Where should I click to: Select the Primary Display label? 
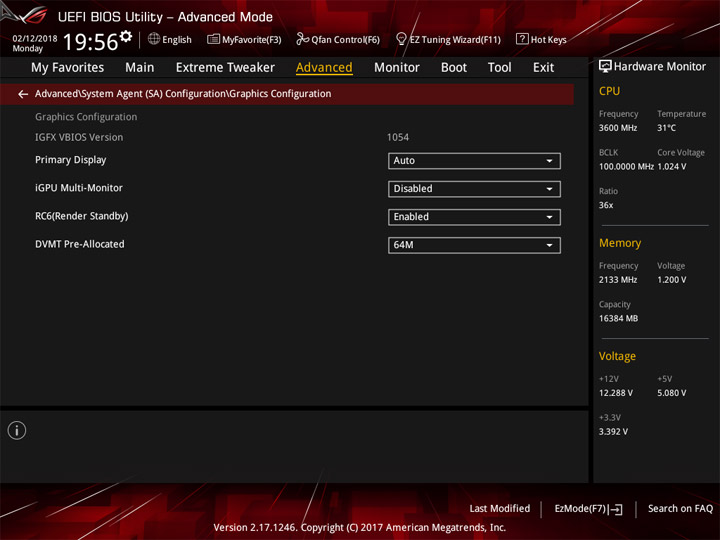coord(71,160)
